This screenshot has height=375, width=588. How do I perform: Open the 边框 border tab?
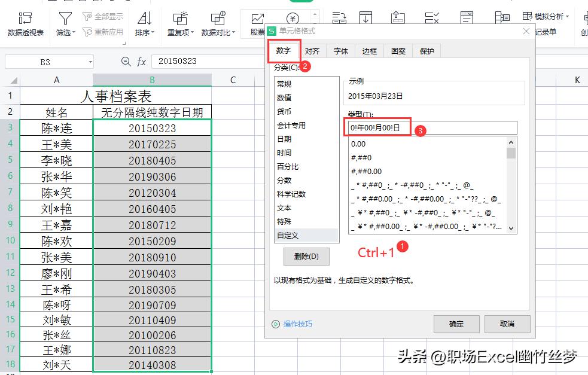tap(369, 51)
